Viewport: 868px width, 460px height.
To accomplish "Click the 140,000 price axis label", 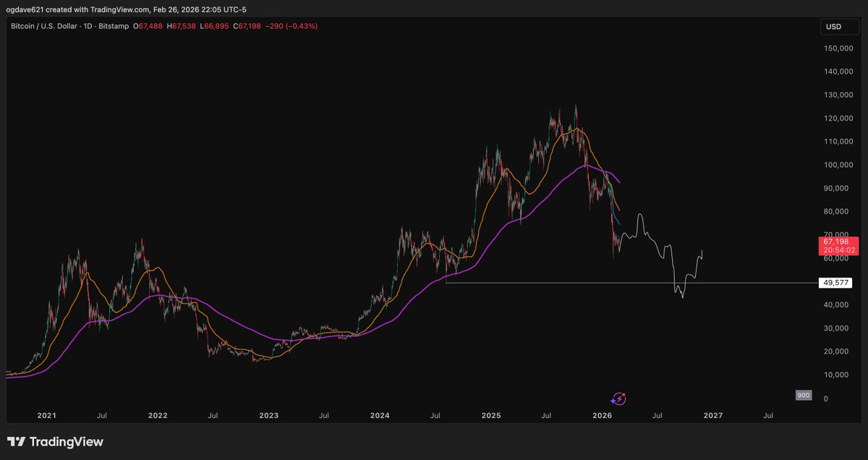I will coord(838,72).
